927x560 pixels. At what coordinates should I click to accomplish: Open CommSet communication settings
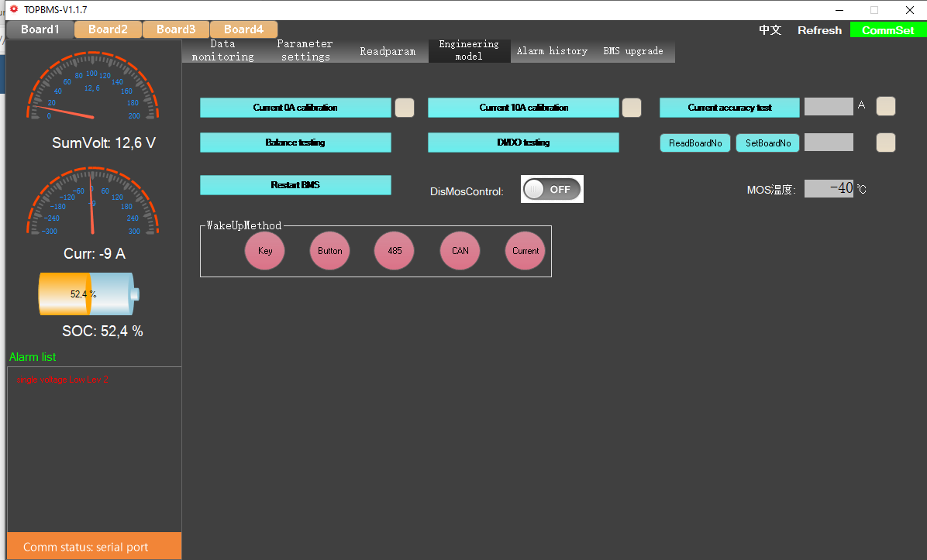click(887, 30)
